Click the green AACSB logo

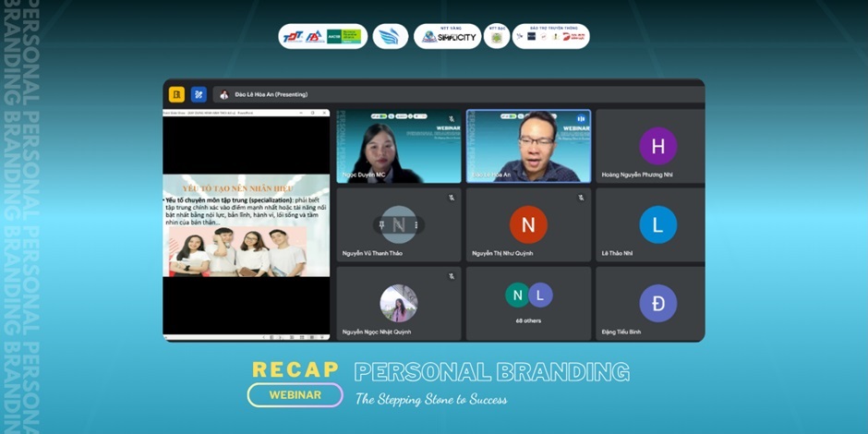click(344, 37)
